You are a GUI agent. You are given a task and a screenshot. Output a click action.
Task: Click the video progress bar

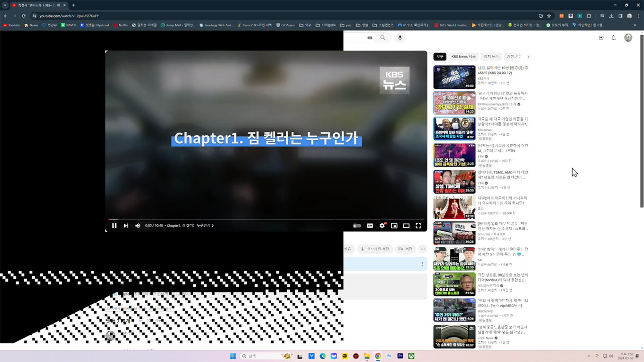[266, 219]
